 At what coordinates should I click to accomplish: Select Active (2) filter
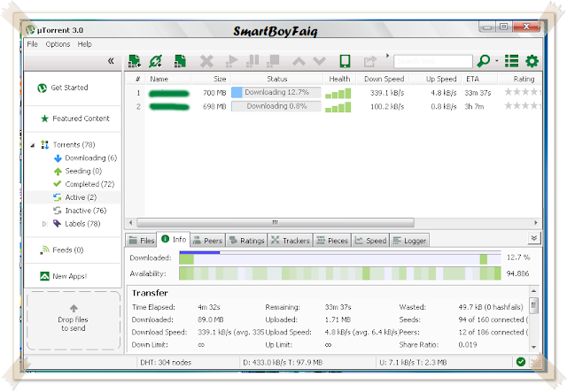coord(74,197)
